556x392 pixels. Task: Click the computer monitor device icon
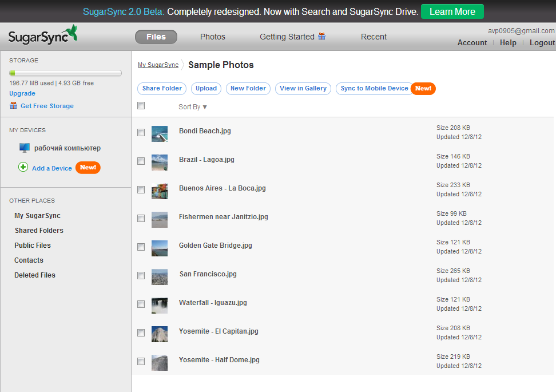[x=25, y=148]
